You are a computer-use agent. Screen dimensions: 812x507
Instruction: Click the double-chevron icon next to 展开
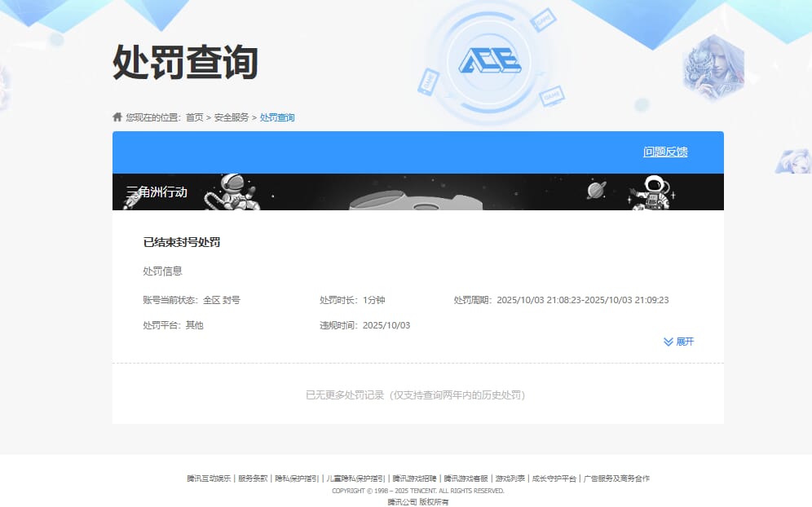coord(667,342)
